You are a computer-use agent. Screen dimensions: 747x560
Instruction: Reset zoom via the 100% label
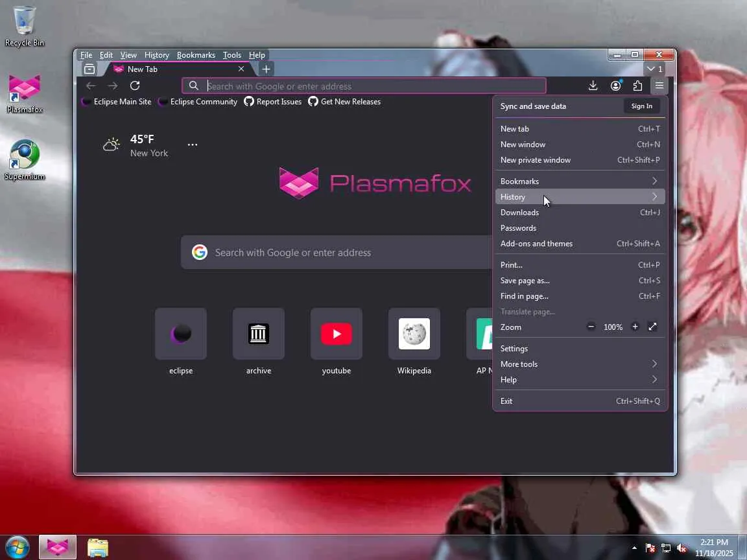point(613,327)
